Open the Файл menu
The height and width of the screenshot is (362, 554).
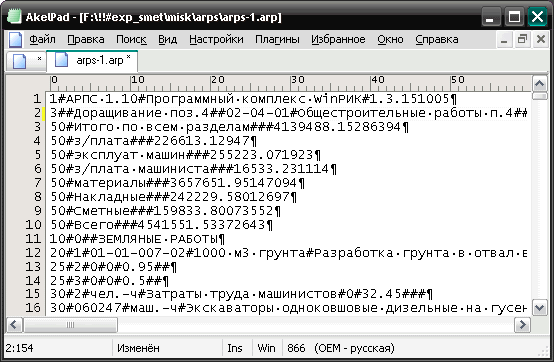tap(42, 39)
